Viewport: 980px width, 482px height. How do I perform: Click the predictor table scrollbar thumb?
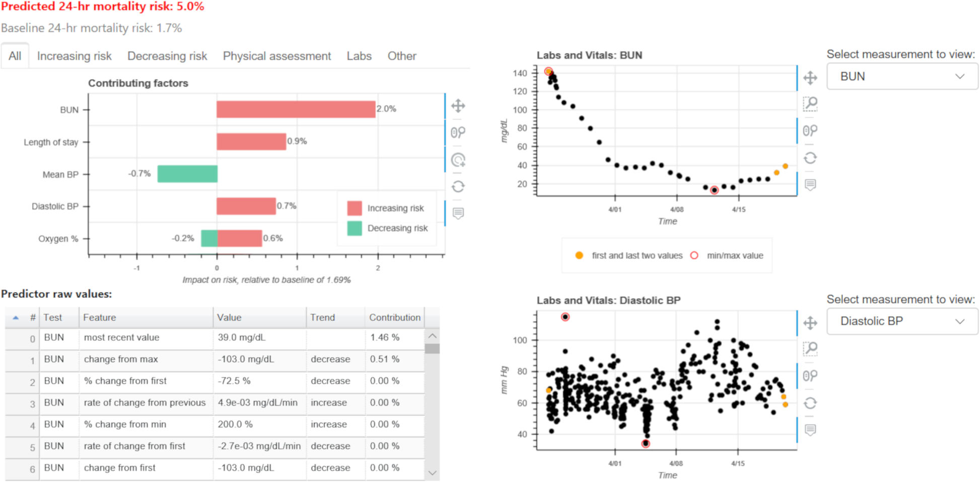pos(433,349)
